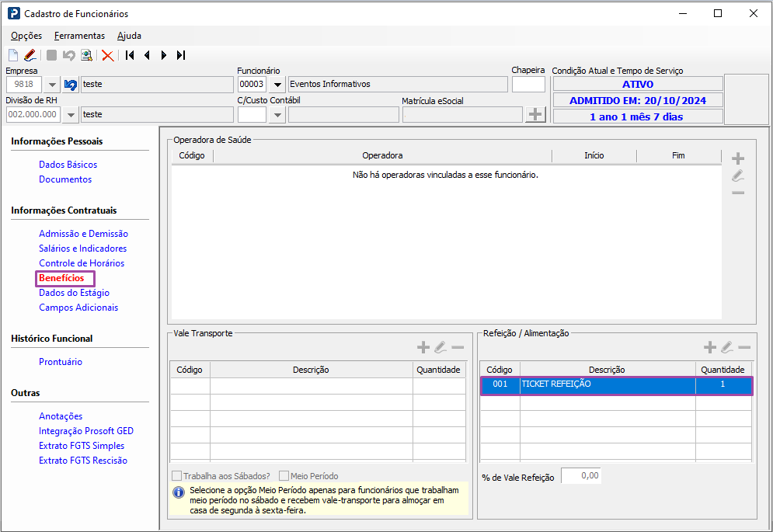Open the C/Custo Contábil dropdown arrow
773x532 pixels.
pos(277,115)
